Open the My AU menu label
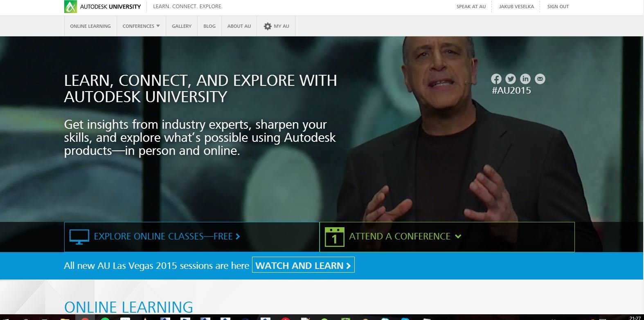The height and width of the screenshot is (320, 644). pos(281,26)
